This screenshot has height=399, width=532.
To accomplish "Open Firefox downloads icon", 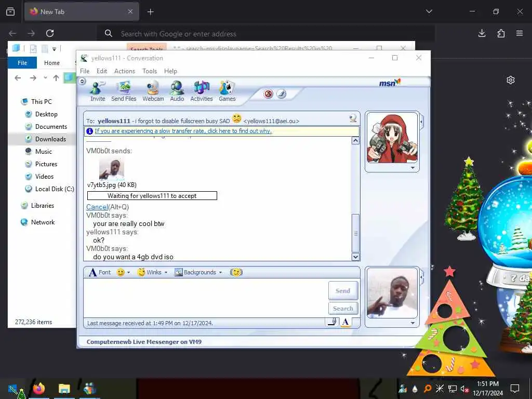I will click(x=482, y=33).
